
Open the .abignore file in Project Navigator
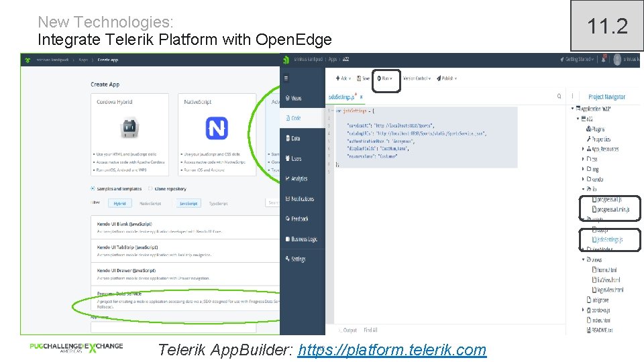click(x=598, y=300)
